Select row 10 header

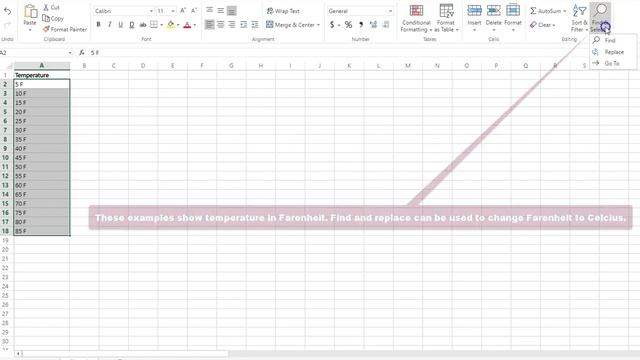pyautogui.click(x=5, y=158)
